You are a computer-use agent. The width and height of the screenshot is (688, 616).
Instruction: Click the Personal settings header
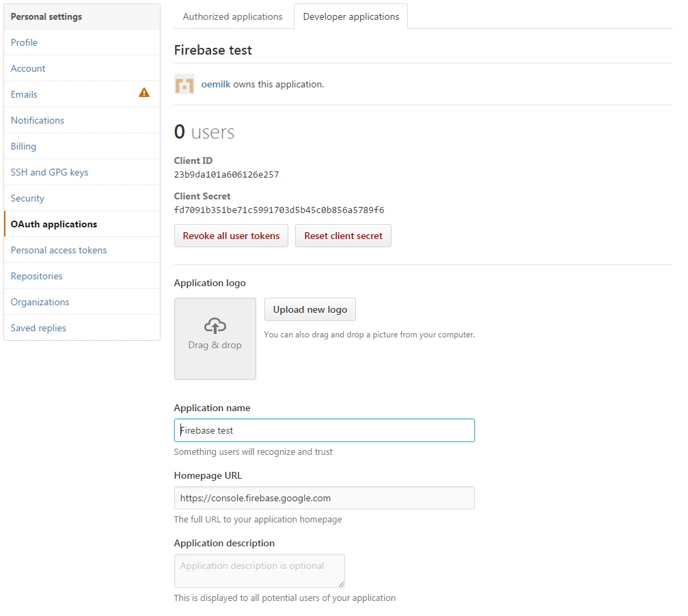point(81,16)
